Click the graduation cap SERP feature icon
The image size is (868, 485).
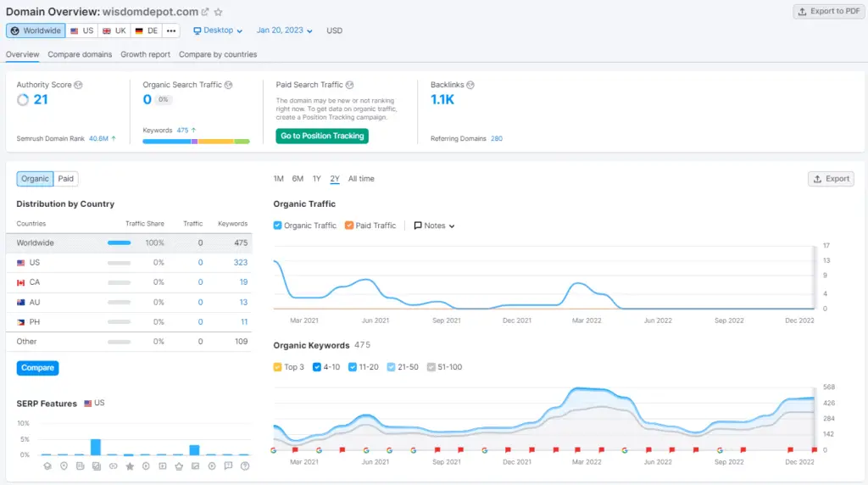coord(47,466)
